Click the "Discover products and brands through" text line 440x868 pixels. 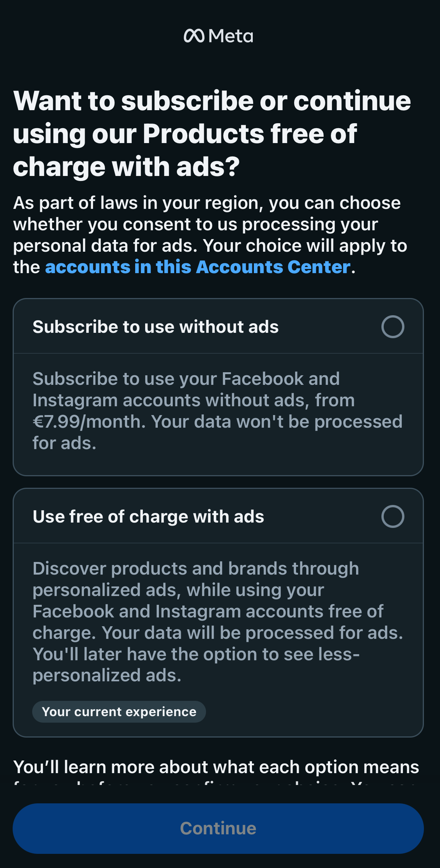[x=196, y=569]
